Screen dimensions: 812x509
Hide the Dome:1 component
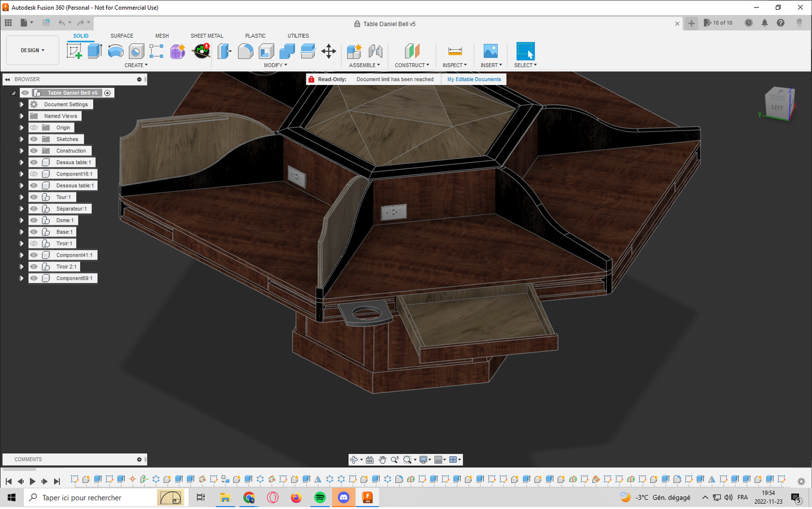tap(34, 220)
